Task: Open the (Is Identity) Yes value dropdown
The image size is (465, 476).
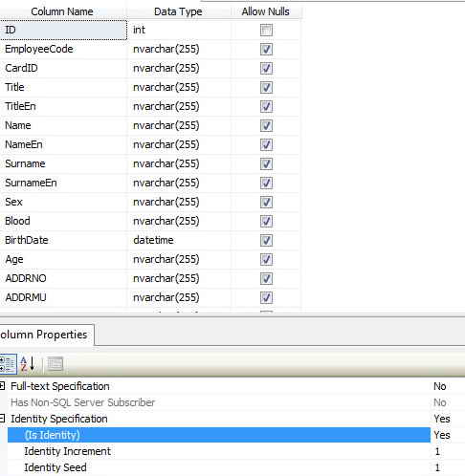Action: click(448, 435)
